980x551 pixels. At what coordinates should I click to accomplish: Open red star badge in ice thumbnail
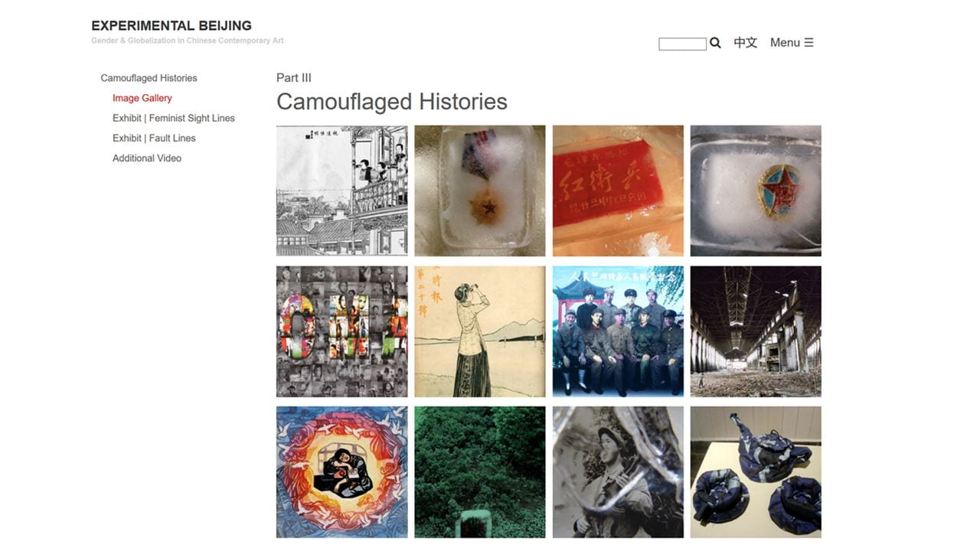756,191
